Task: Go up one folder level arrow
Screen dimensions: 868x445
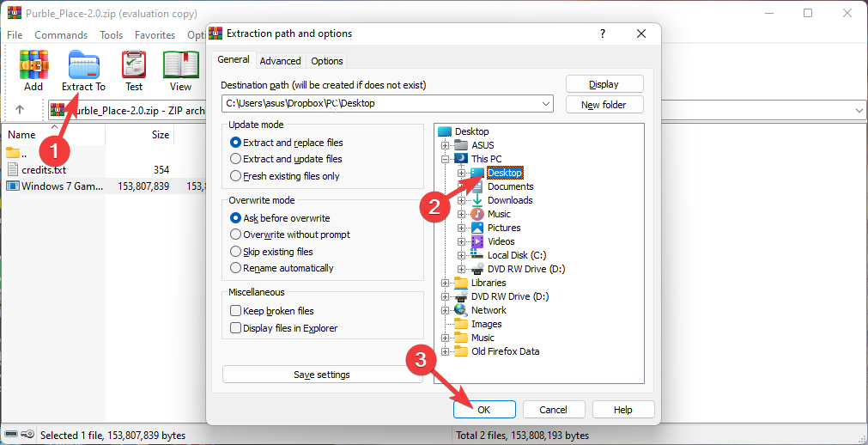Action: pyautogui.click(x=20, y=110)
